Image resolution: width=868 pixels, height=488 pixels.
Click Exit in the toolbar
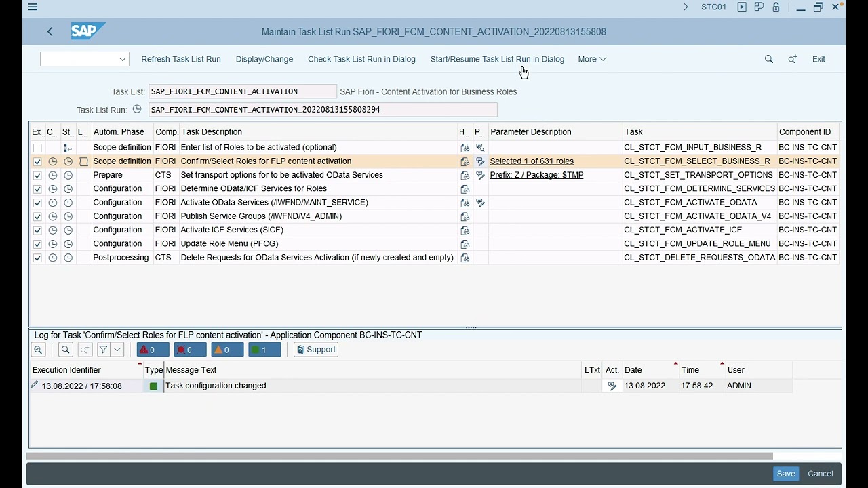(x=818, y=59)
